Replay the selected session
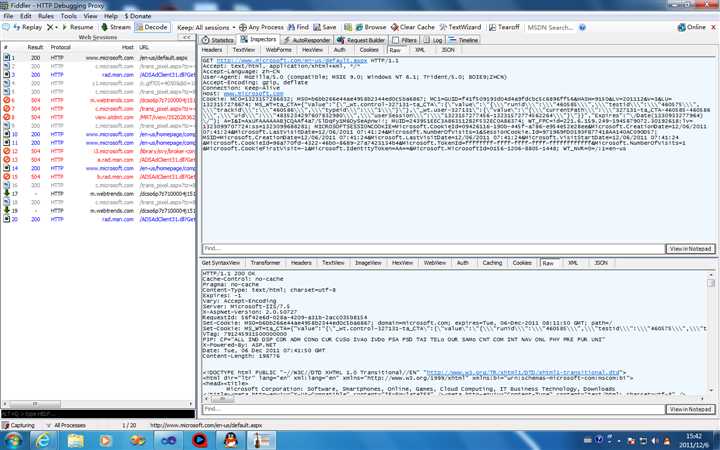This screenshot has height=450, width=720. [x=28, y=28]
